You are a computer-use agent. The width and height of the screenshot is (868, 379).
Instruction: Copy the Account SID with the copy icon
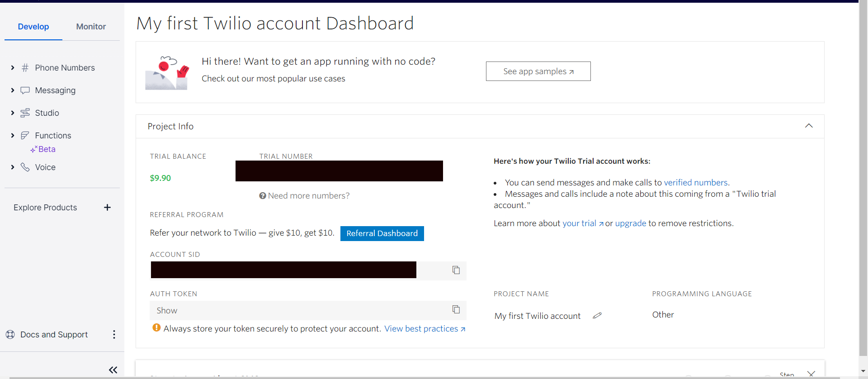pyautogui.click(x=456, y=270)
